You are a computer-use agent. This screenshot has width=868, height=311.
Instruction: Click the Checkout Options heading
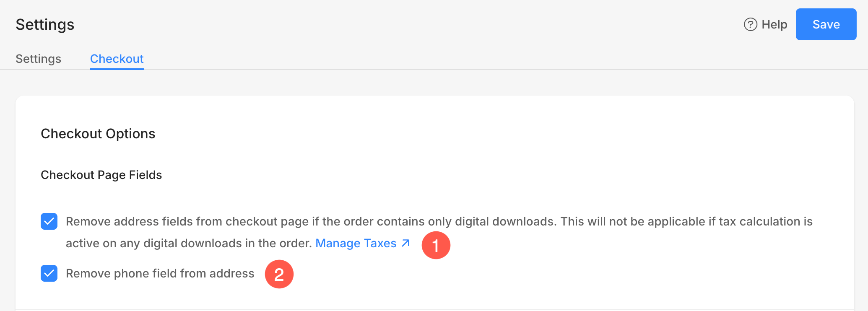coord(98,134)
